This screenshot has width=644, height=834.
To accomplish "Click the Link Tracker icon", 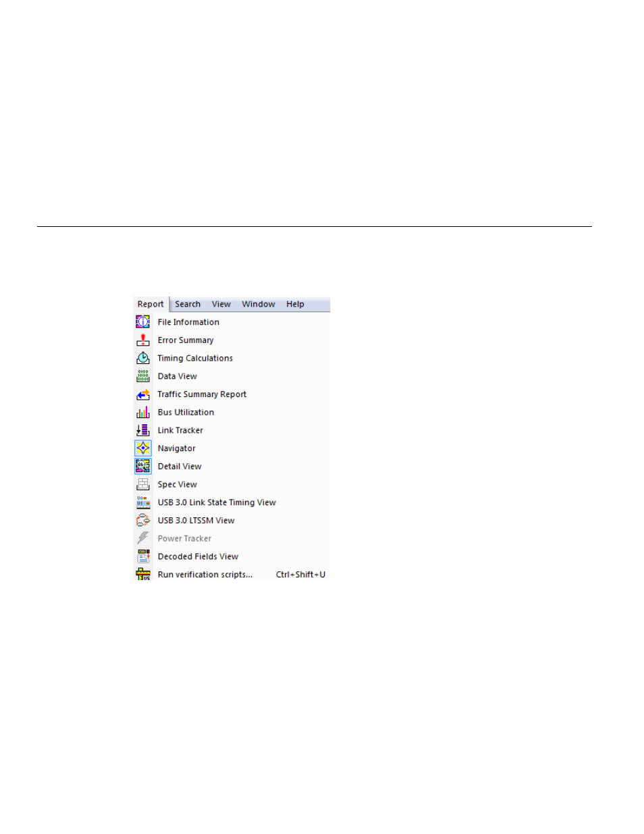I will (x=143, y=430).
